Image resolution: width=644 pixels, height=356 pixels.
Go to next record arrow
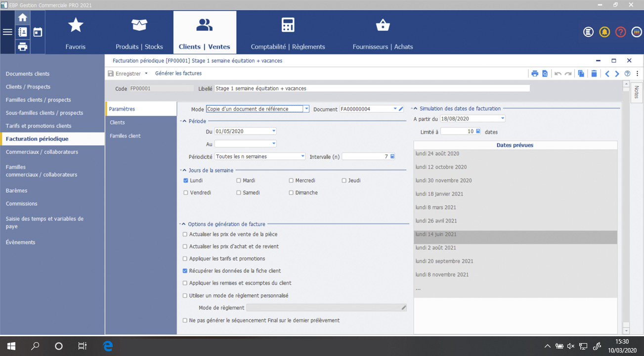617,74
